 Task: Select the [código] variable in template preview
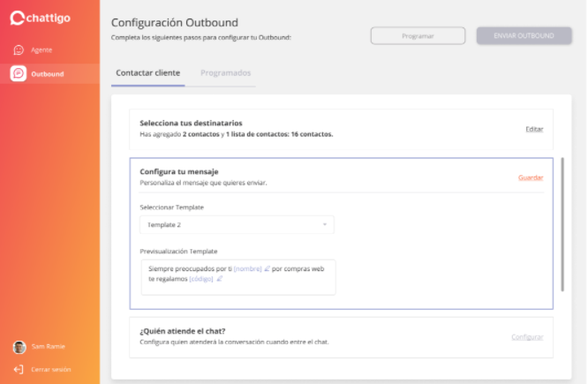tap(201, 279)
